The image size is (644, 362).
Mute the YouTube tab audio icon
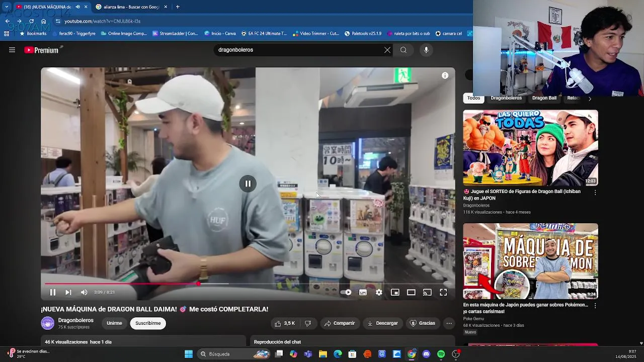tap(77, 7)
